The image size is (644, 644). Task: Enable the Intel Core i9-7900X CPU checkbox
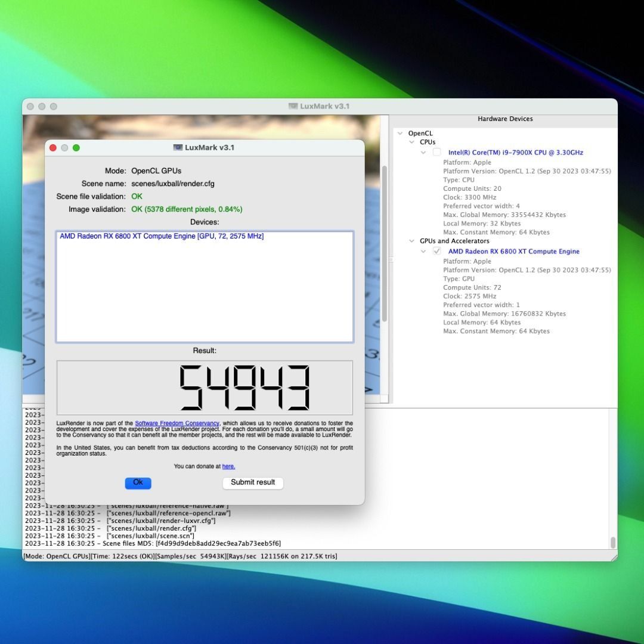click(437, 153)
